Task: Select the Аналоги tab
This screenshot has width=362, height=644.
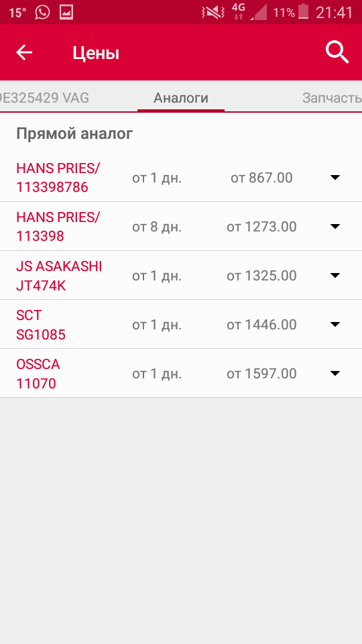Action: pyautogui.click(x=181, y=98)
